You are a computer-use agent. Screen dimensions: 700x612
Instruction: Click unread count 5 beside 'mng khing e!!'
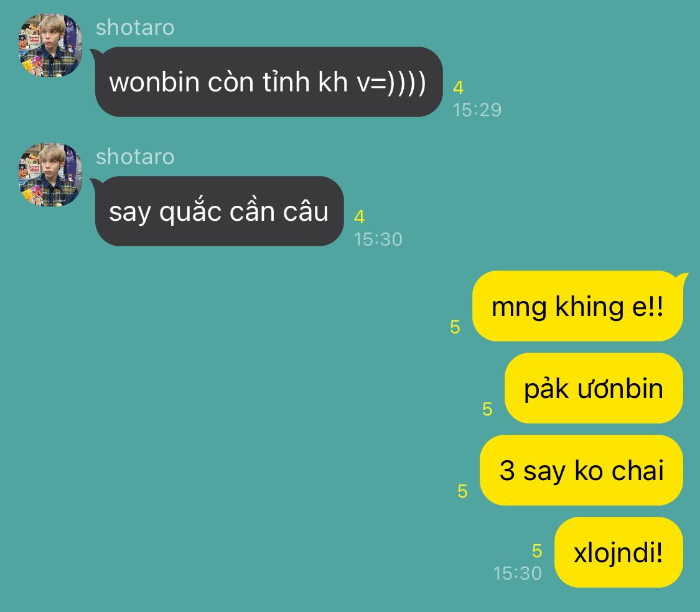click(455, 327)
